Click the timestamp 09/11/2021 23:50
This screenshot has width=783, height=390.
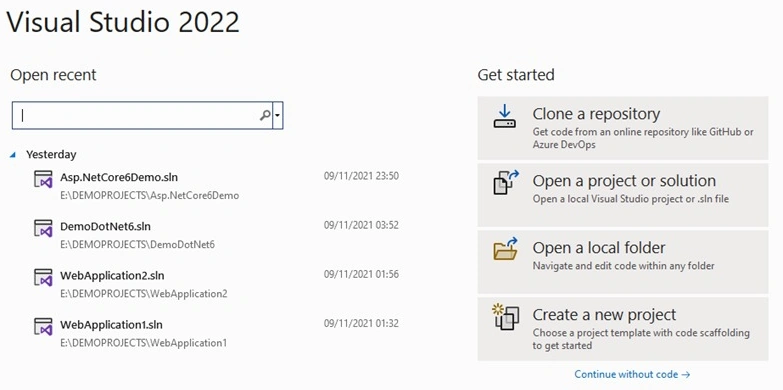[x=361, y=176]
